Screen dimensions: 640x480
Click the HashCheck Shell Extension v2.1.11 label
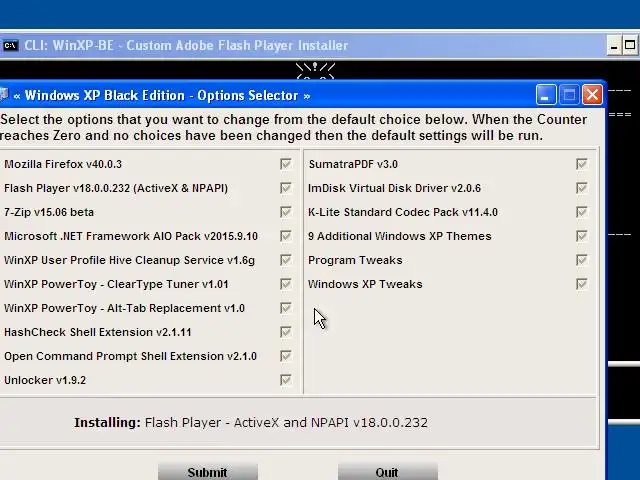(98, 332)
